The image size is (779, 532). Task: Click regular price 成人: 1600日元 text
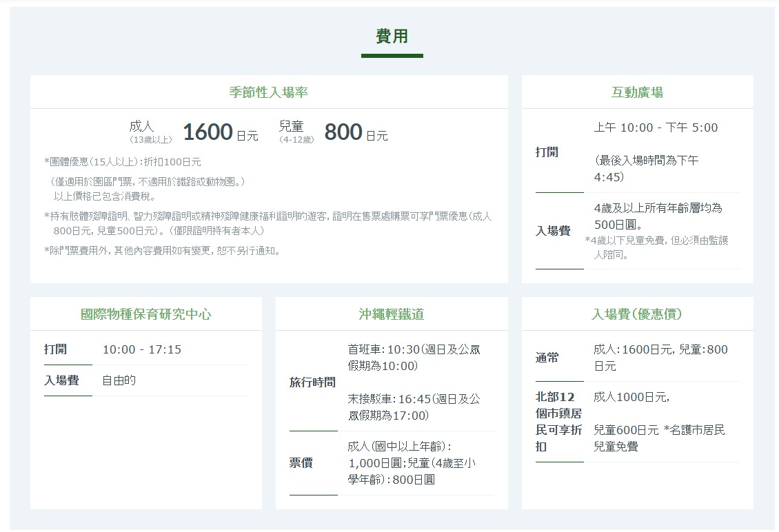click(660, 358)
